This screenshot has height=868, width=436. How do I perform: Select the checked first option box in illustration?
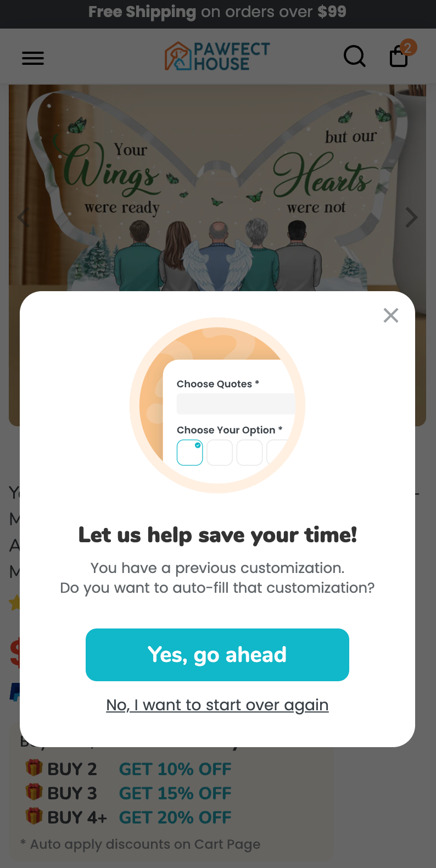tap(190, 453)
